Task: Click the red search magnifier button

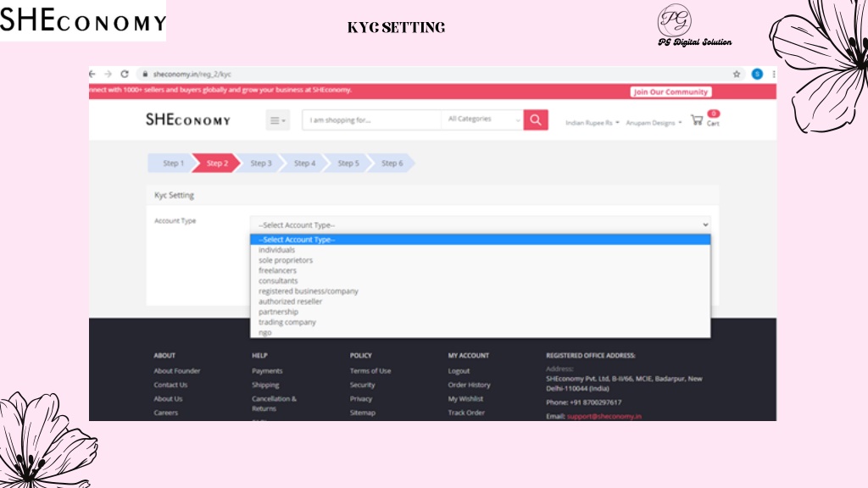Action: click(536, 120)
